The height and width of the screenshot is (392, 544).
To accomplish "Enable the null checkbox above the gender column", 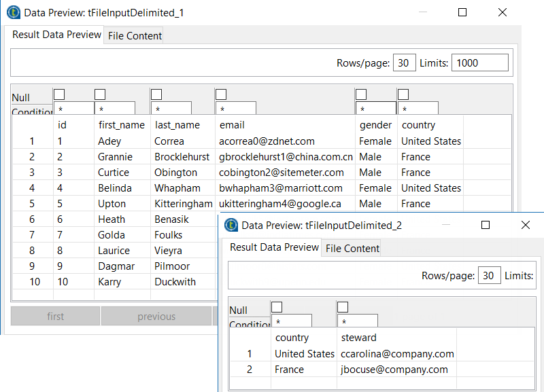I will pos(361,94).
